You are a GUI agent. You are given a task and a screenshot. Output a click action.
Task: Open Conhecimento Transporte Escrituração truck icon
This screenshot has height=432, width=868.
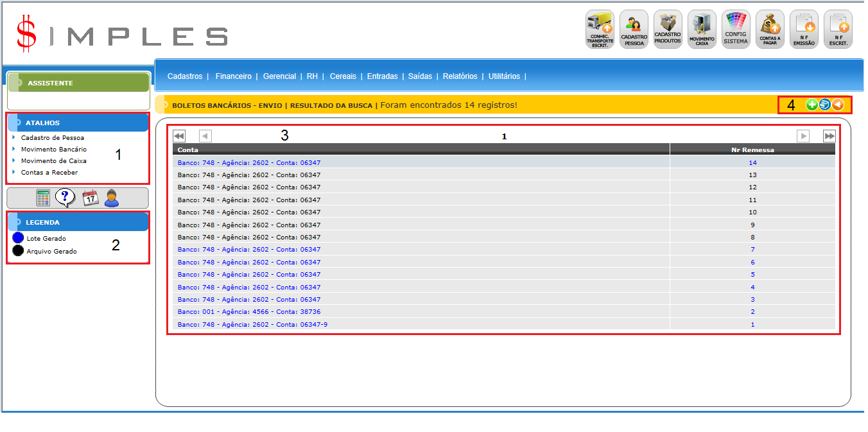click(x=600, y=30)
